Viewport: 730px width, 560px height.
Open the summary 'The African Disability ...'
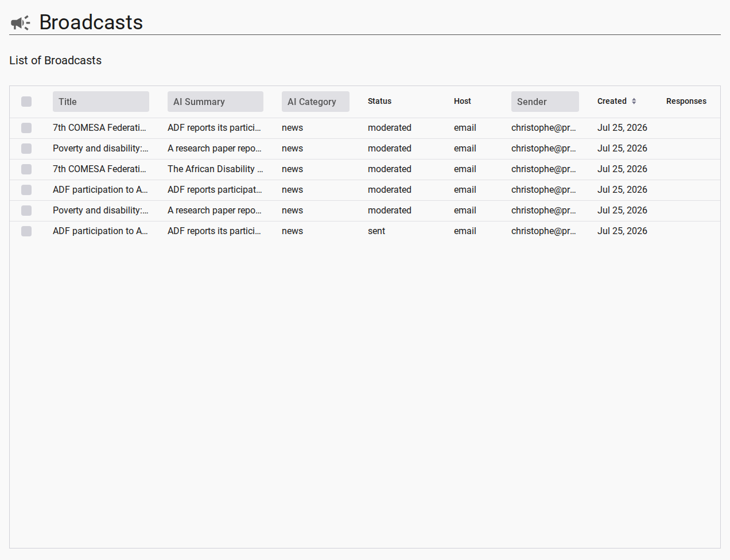point(215,169)
